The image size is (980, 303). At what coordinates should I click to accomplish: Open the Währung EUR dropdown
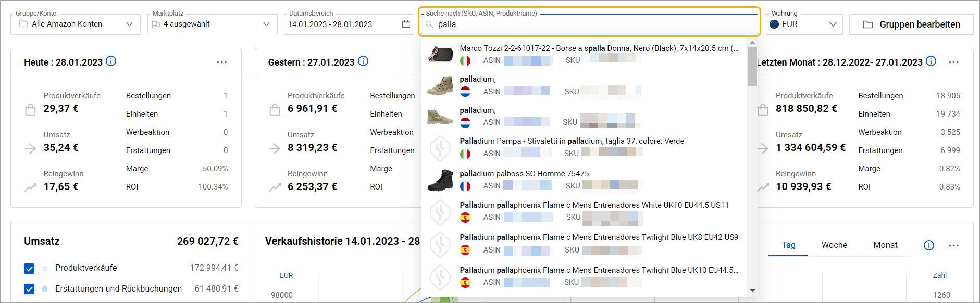coord(804,24)
